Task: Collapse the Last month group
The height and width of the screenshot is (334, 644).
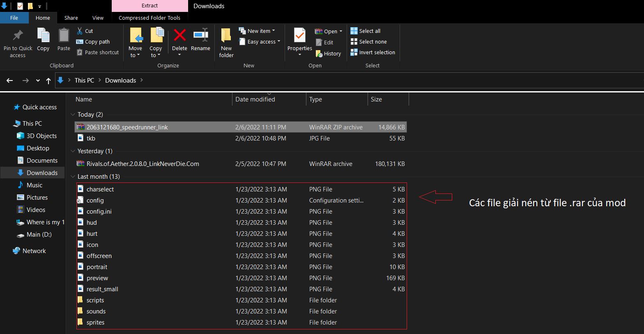Action: tap(73, 177)
